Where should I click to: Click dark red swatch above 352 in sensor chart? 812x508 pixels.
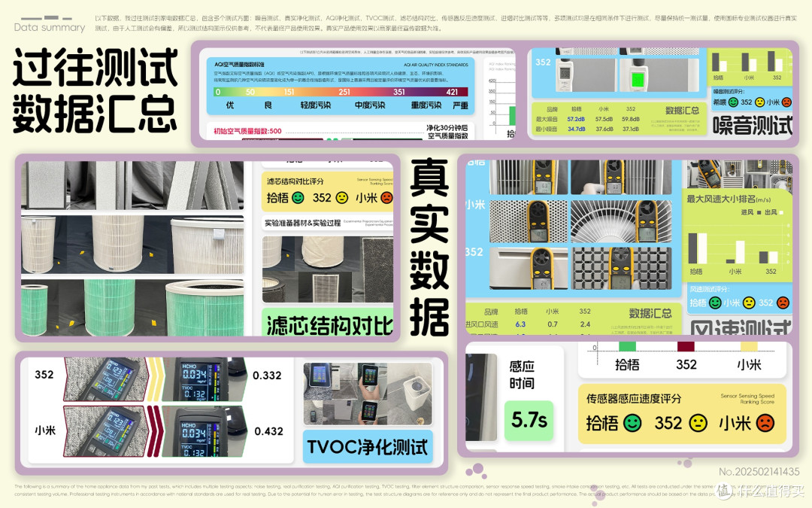click(686, 346)
